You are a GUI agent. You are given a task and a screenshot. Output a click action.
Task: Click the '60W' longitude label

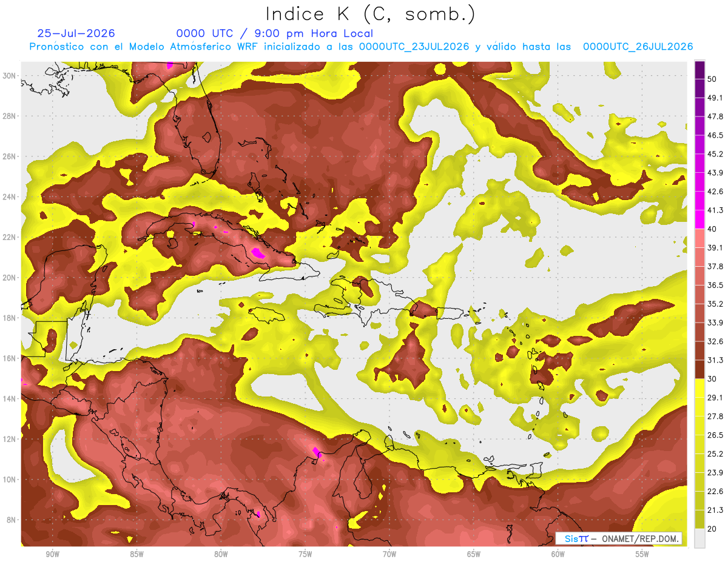tap(558, 554)
